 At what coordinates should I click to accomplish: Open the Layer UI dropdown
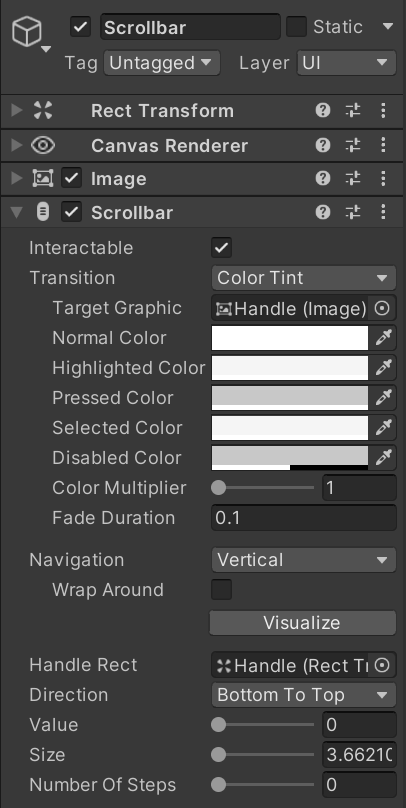point(346,63)
